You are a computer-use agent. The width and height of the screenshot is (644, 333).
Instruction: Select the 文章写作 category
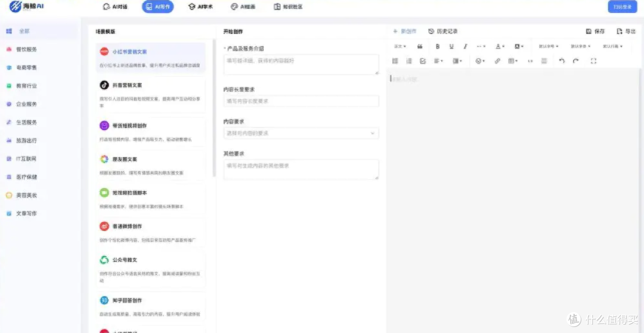[22, 214]
